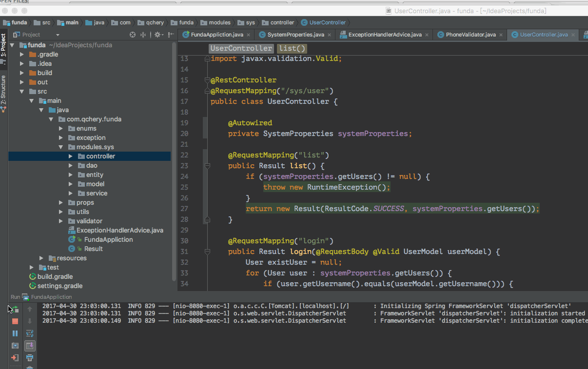Open ExceptionHandlerAdvice.java in project tree

tap(116, 230)
